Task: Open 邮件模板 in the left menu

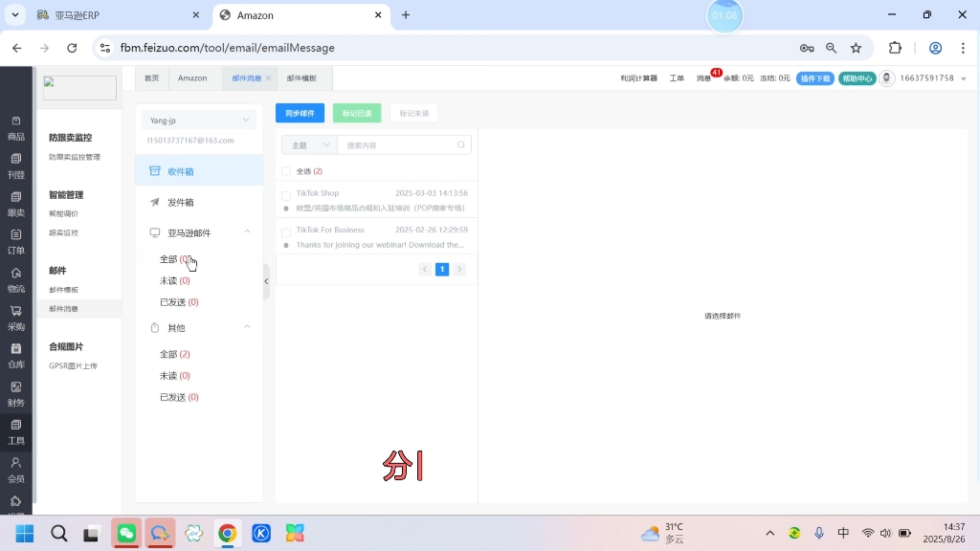Action: [x=64, y=290]
